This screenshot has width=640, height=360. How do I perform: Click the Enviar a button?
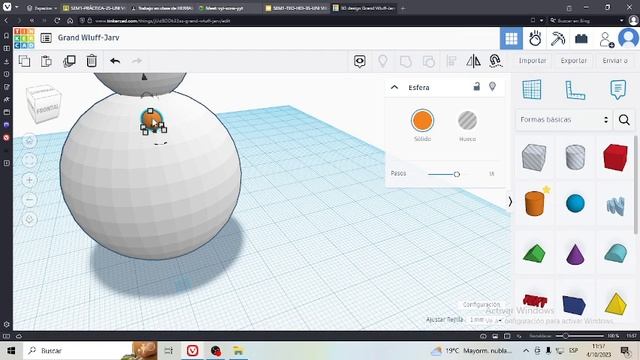pos(615,61)
